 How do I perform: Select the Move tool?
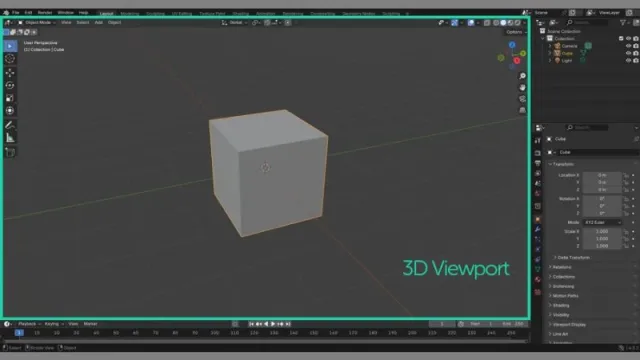[x=10, y=73]
